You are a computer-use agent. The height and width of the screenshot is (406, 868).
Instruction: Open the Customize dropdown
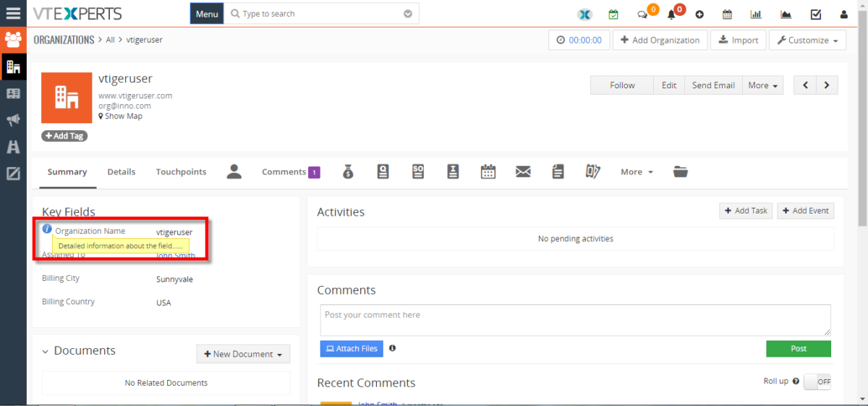(x=807, y=41)
